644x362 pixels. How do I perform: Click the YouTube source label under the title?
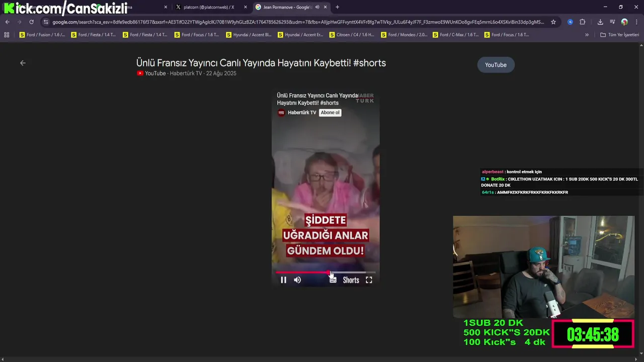(151, 73)
